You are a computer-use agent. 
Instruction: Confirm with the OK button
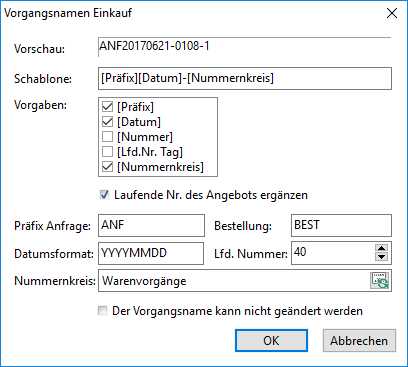271,341
